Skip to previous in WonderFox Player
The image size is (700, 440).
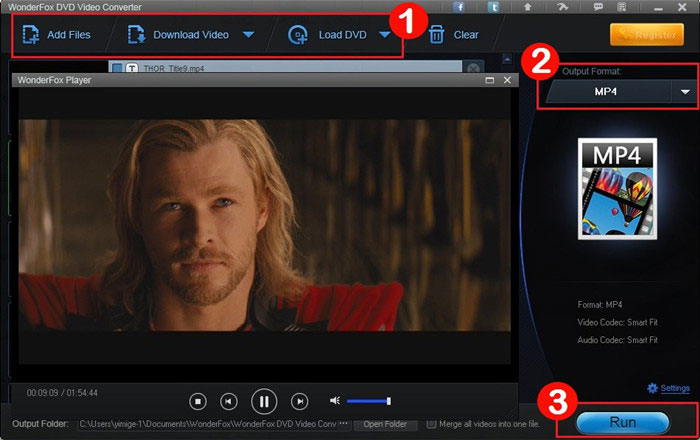click(229, 402)
